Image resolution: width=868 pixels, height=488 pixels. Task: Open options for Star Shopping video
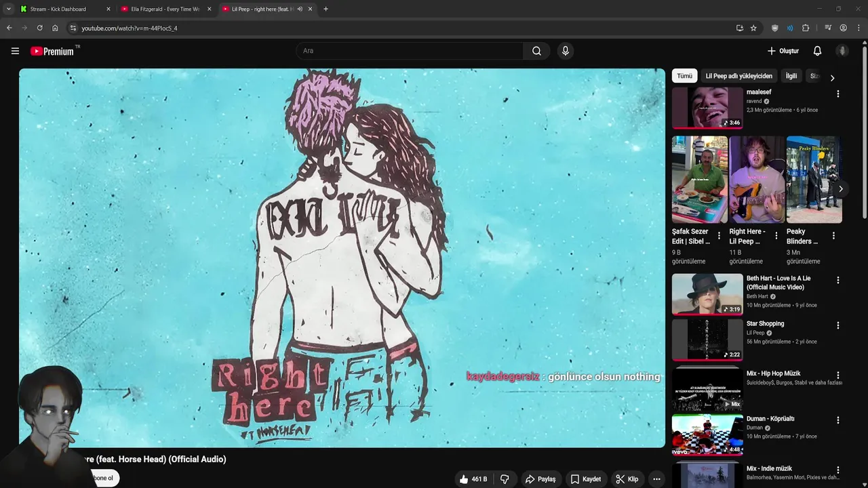click(837, 325)
